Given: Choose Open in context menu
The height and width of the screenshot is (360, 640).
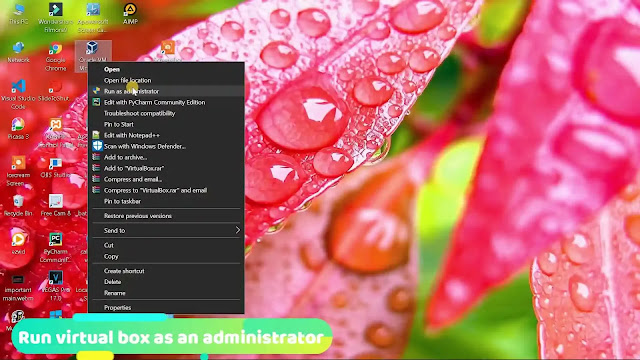Looking at the screenshot, I should [x=166, y=69].
